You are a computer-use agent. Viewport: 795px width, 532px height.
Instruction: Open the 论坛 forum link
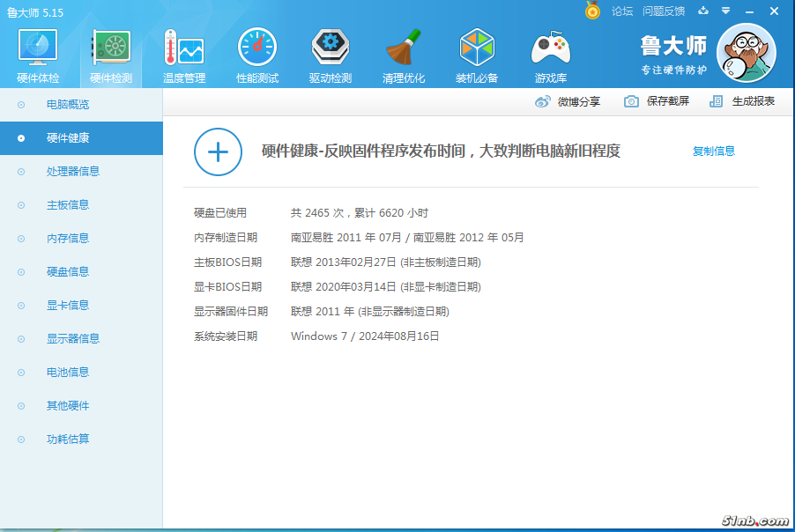pos(622,11)
